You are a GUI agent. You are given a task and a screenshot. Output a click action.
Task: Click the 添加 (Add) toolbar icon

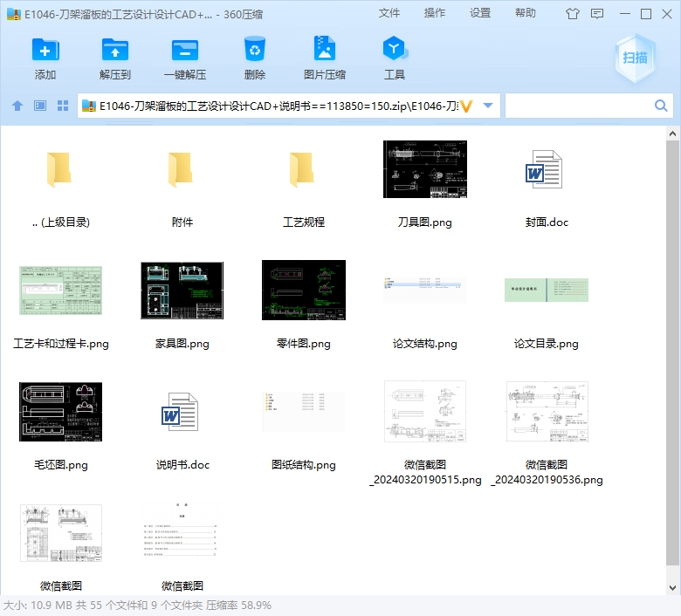[45, 51]
